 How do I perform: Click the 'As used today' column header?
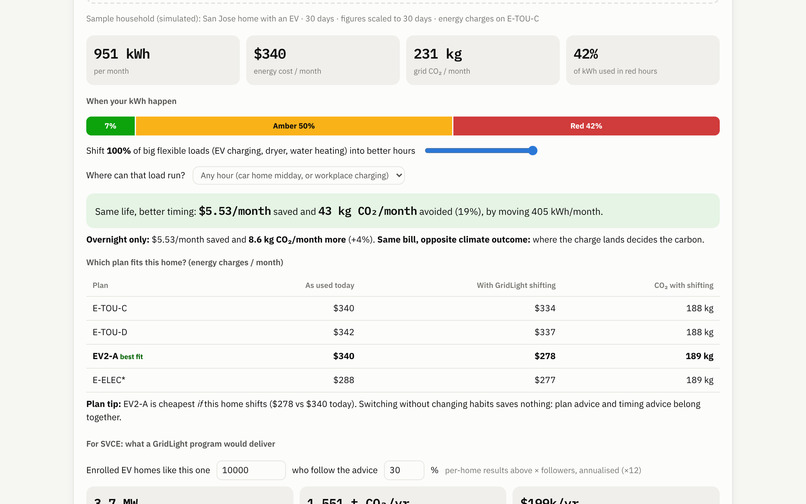[329, 285]
